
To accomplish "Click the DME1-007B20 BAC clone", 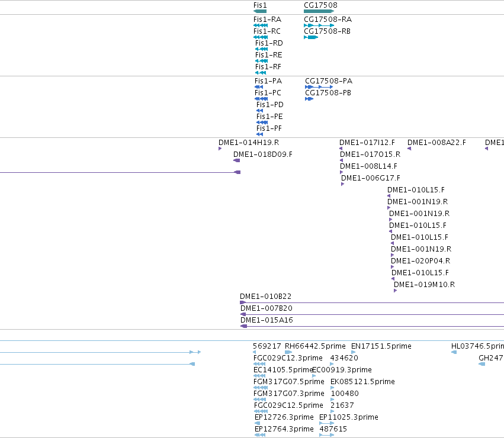I will tap(372, 315).
